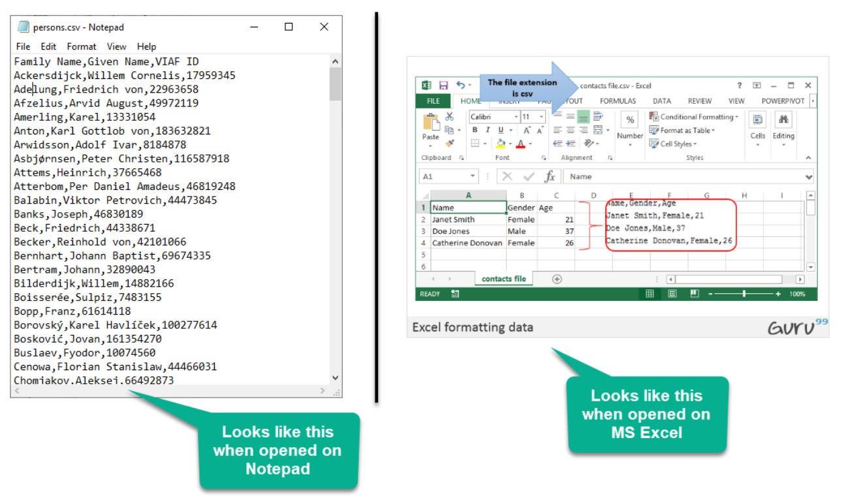Click the Center alignment icon
Screen dimensions: 848x504
click(571, 130)
